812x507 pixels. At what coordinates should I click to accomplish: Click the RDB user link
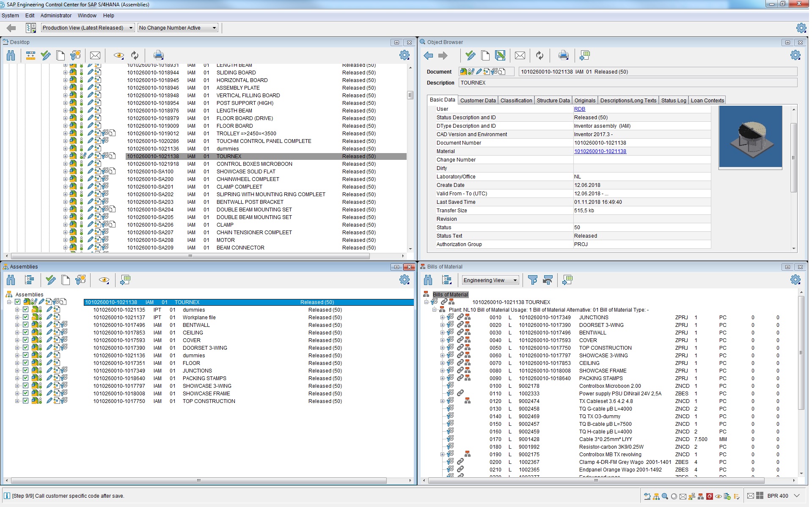579,109
